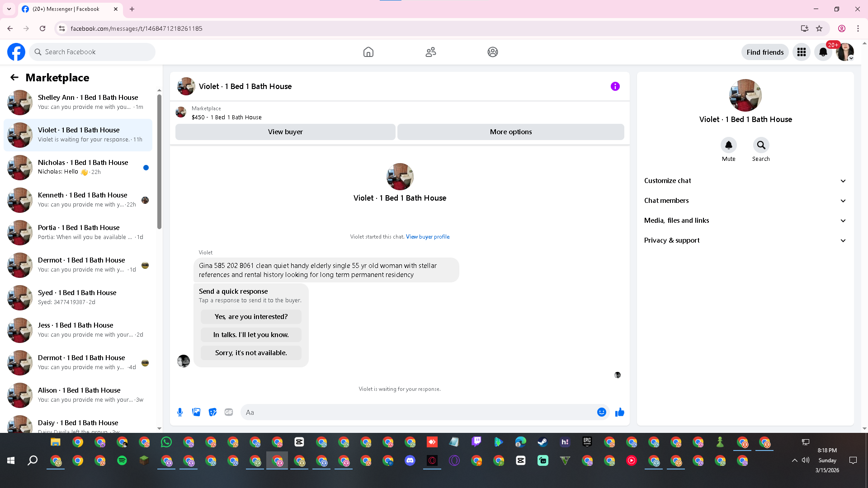
Task: Open the Facebook menu grid icon
Action: 802,52
